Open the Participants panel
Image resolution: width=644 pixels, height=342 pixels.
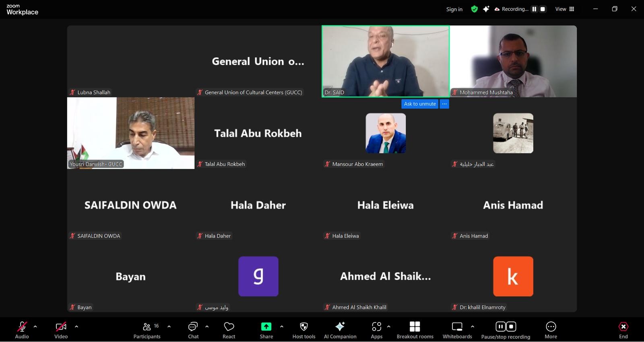tap(147, 330)
